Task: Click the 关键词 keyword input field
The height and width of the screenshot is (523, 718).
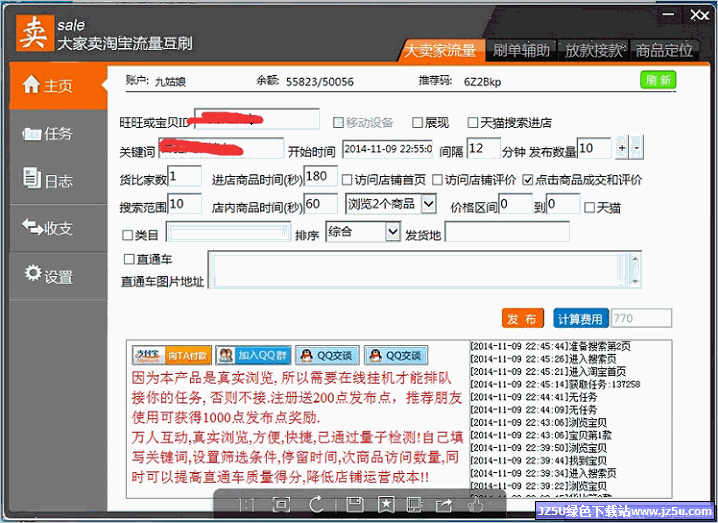Action: pyautogui.click(x=221, y=148)
